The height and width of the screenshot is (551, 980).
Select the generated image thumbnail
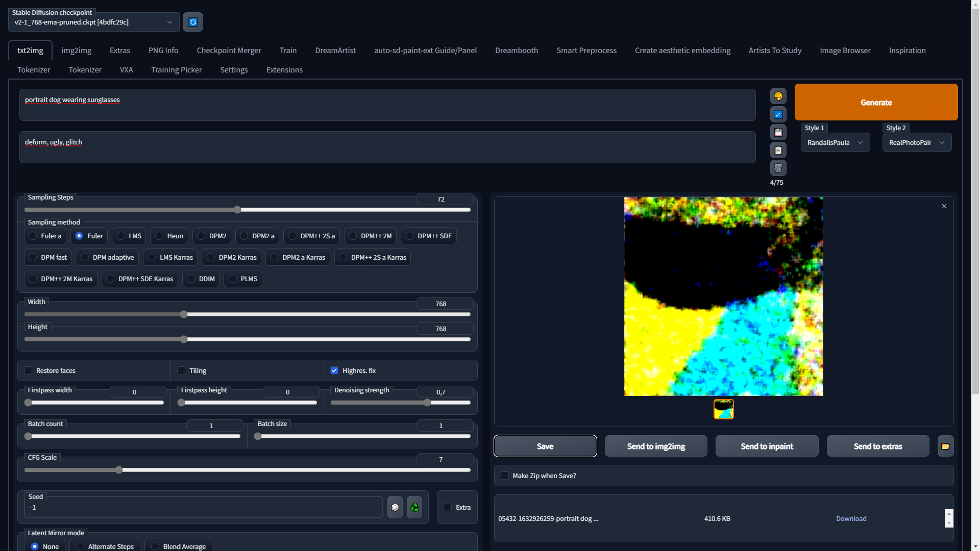[723, 409]
